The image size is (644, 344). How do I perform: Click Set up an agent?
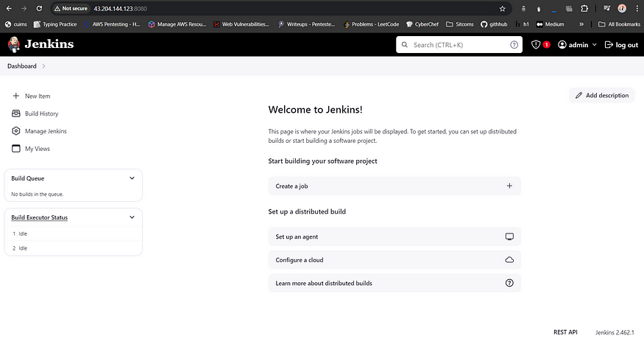(394, 236)
